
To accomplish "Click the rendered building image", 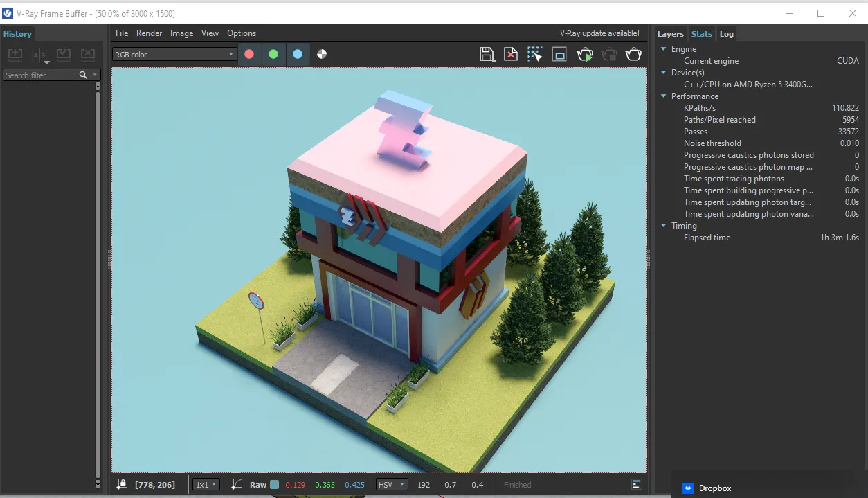I will pyautogui.click(x=379, y=270).
